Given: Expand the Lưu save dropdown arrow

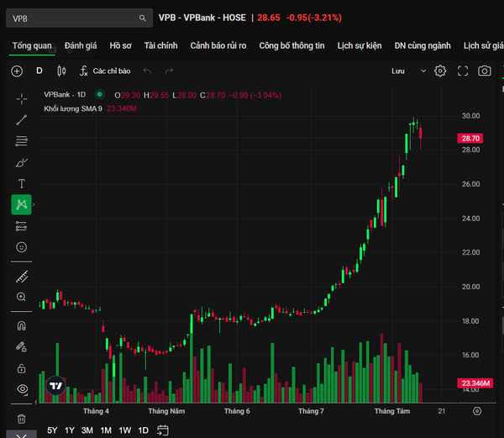Looking at the screenshot, I should click(423, 71).
